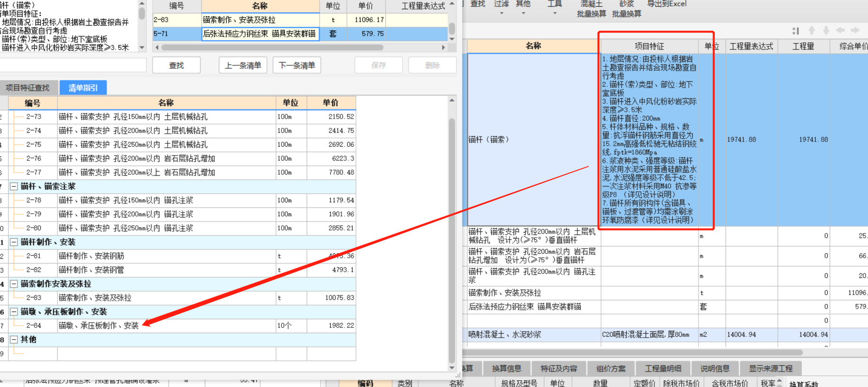Select row 2-76 岩石层钻孔增加
The height and width of the screenshot is (387, 868).
point(178,158)
